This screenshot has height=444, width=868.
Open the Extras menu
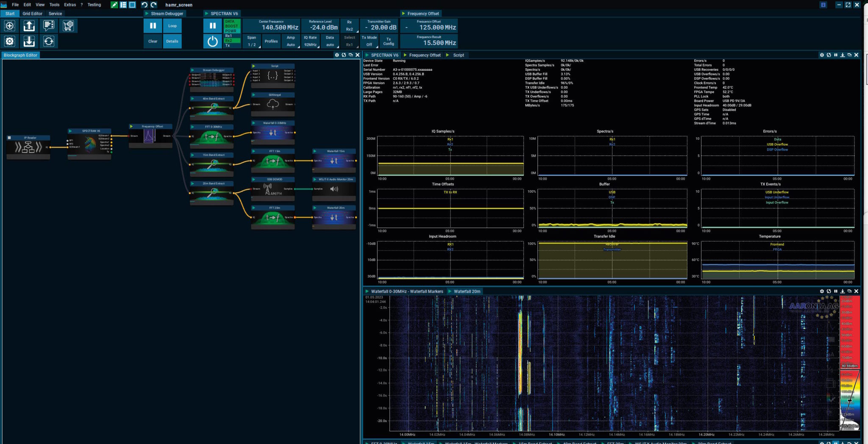pyautogui.click(x=70, y=5)
